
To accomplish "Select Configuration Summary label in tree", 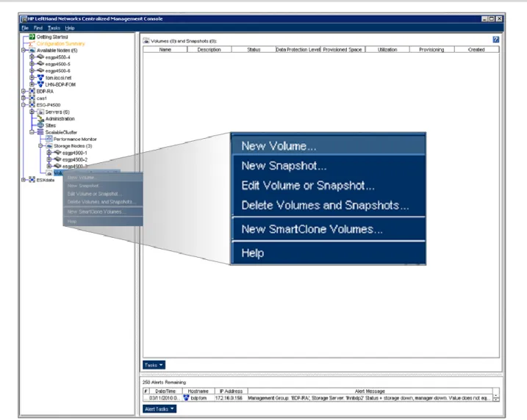I will (x=60, y=43).
